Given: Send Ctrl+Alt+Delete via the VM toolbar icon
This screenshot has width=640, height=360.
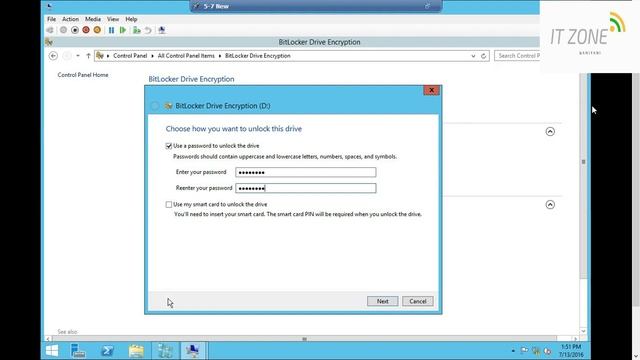Looking at the screenshot, I should (x=50, y=30).
